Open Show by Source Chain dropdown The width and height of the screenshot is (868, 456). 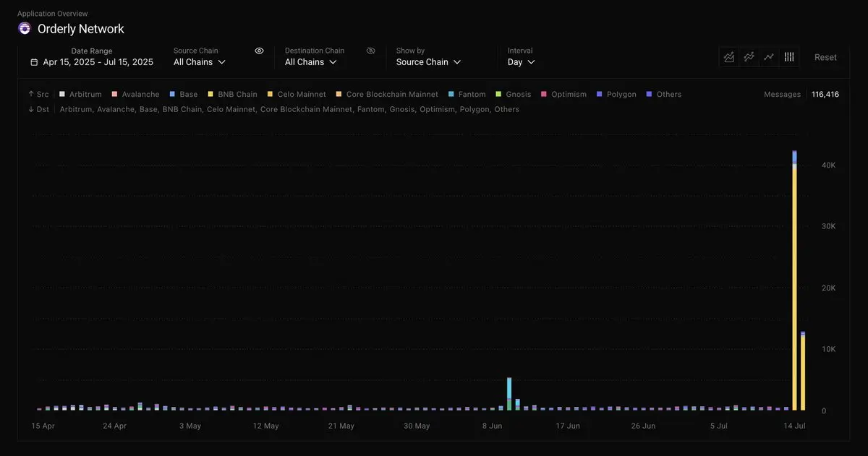pyautogui.click(x=428, y=62)
